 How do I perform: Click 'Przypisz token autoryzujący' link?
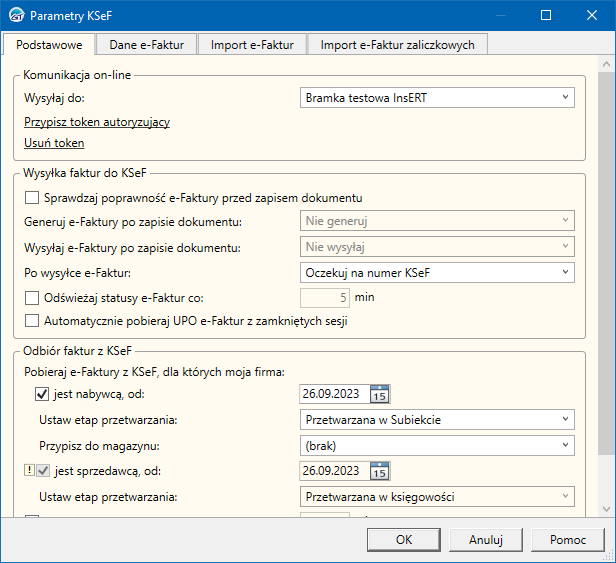click(96, 122)
